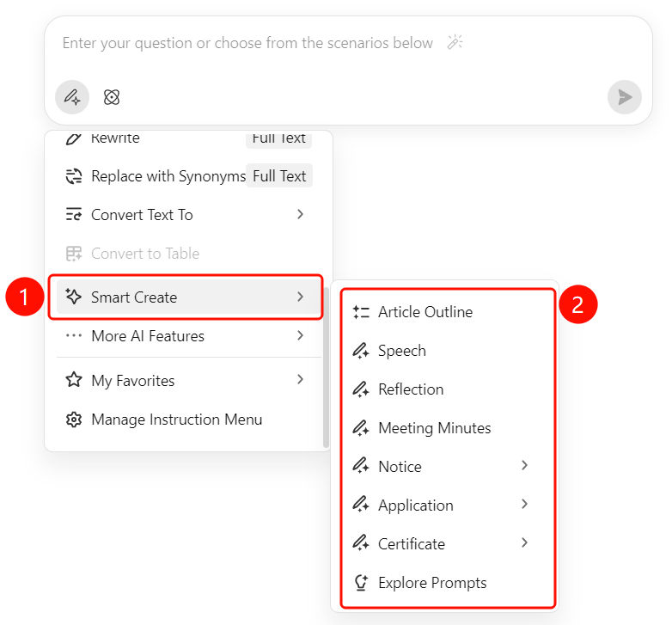This screenshot has width=672, height=625.
Task: Click the instruction menu vertical scrollbar
Action: (326, 367)
